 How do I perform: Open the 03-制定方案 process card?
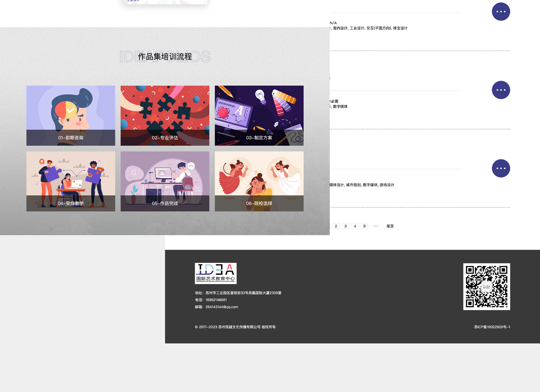pyautogui.click(x=259, y=115)
